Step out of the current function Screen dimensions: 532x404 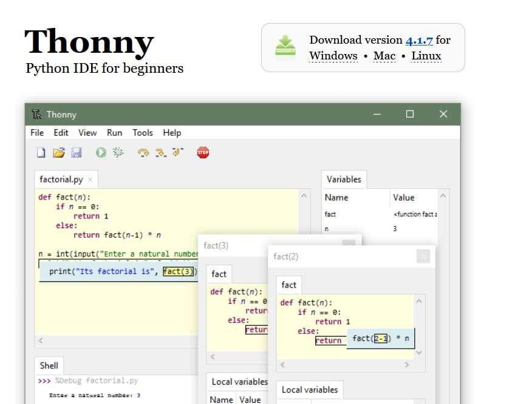click(x=176, y=152)
